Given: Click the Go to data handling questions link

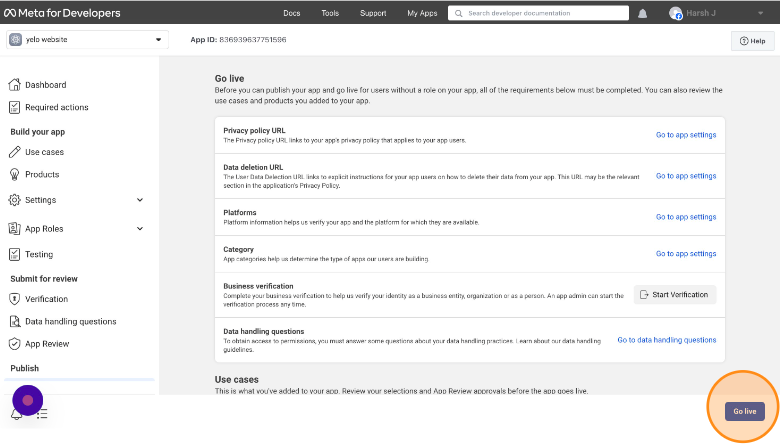Looking at the screenshot, I should click(666, 340).
